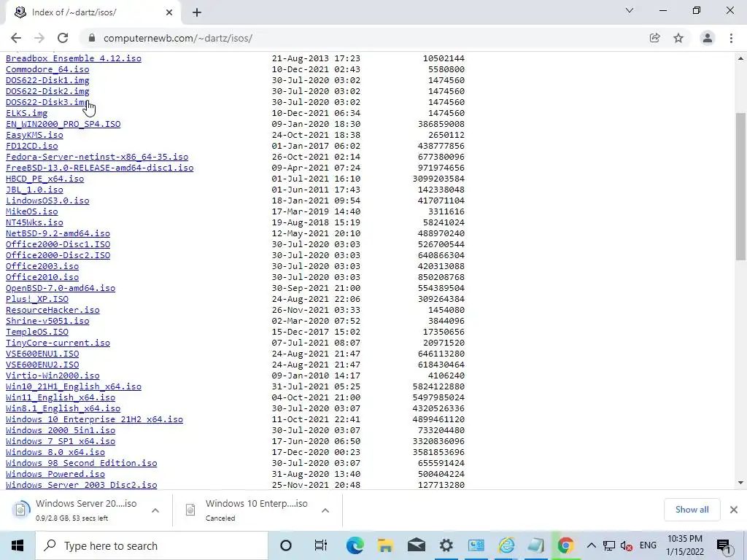Click the scrollbar down arrow
The height and width of the screenshot is (560, 747).
pos(740,483)
